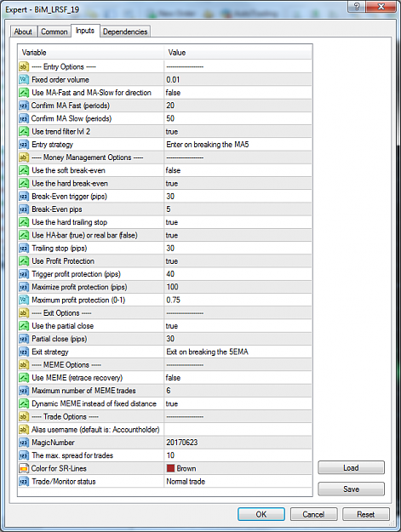Confirm with the OK button
The width and height of the screenshot is (401, 532).
click(261, 514)
